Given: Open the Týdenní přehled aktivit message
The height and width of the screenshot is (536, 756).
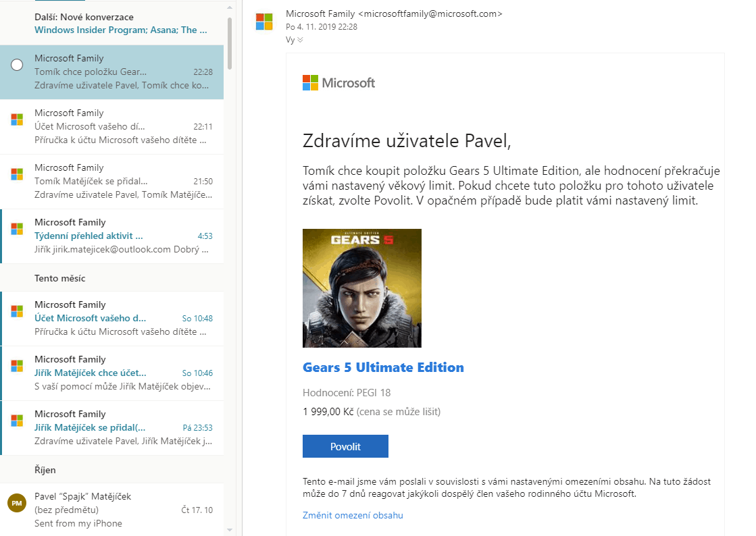Looking at the screenshot, I should click(x=89, y=236).
